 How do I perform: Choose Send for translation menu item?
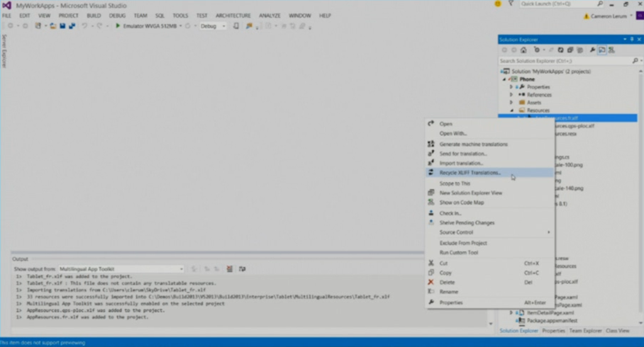[x=489, y=154]
